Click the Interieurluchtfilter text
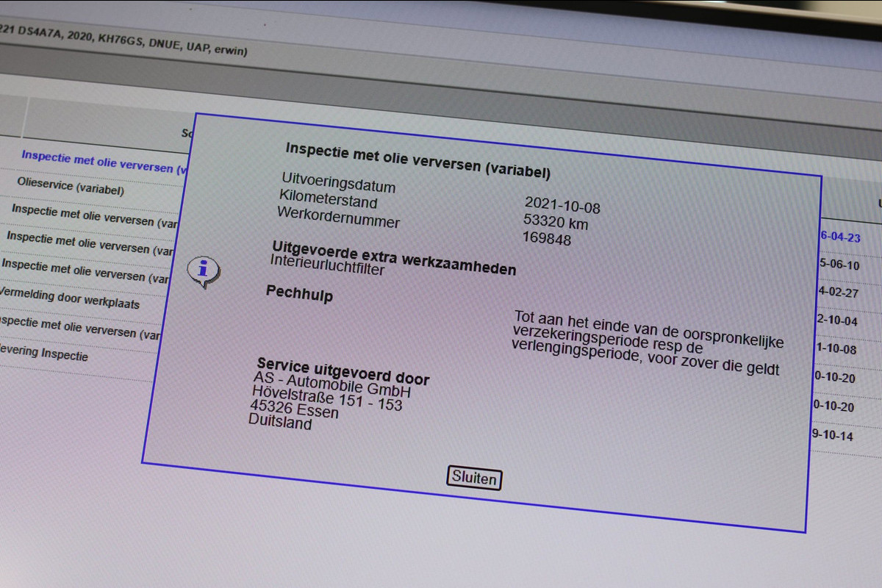 [x=327, y=265]
